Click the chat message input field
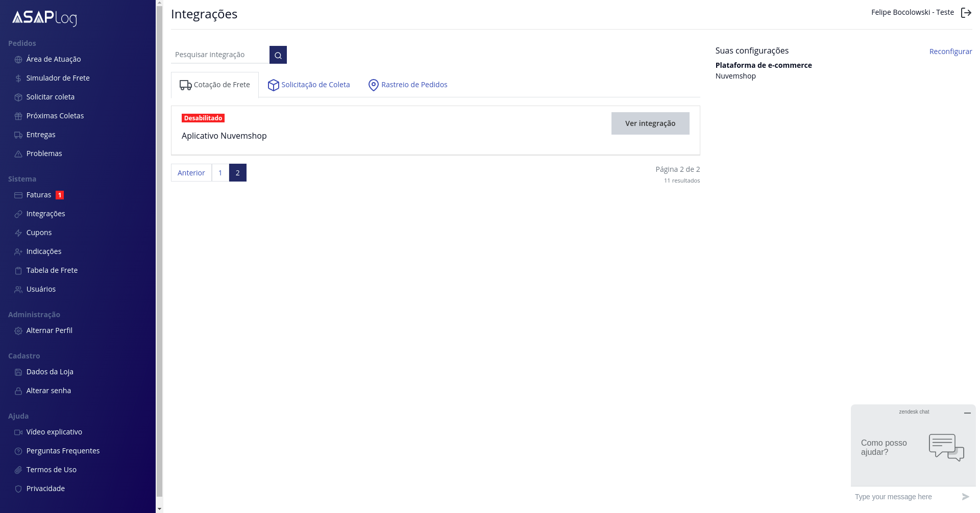The height and width of the screenshot is (513, 980). click(x=904, y=497)
